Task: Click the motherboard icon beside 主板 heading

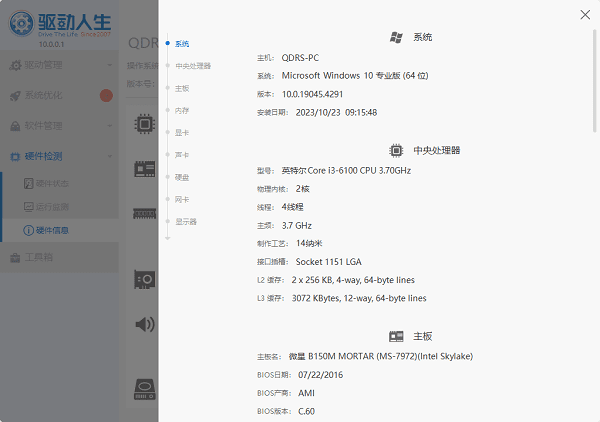Action: point(396,337)
